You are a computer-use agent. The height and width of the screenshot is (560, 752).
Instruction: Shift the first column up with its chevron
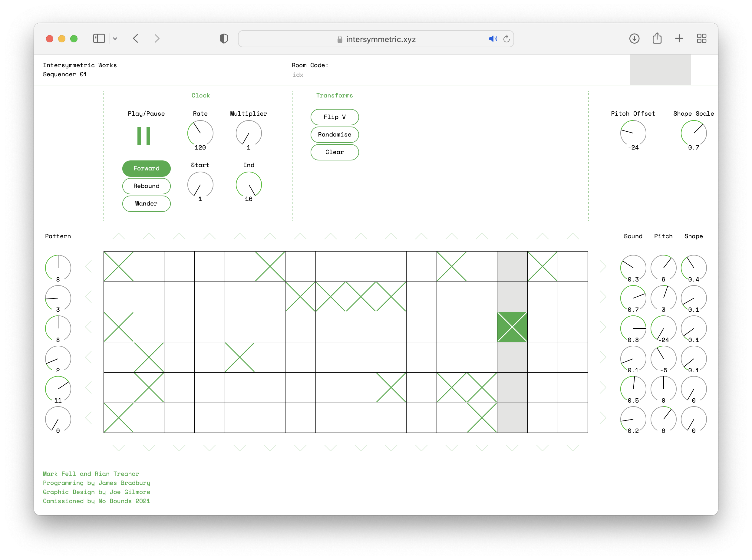[119, 236]
